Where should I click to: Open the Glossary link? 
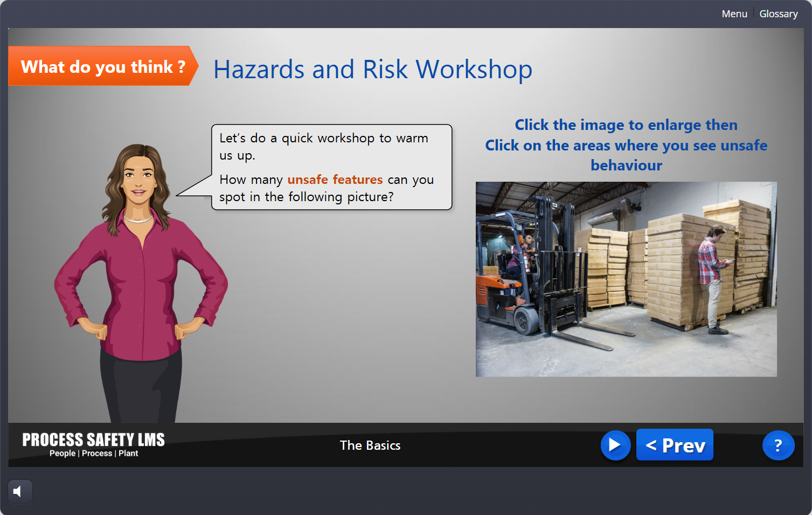pyautogui.click(x=778, y=13)
